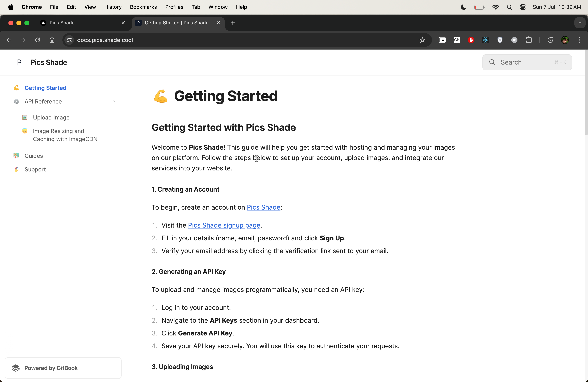Open the Apple menu
This screenshot has height=382, width=588.
pos(11,7)
